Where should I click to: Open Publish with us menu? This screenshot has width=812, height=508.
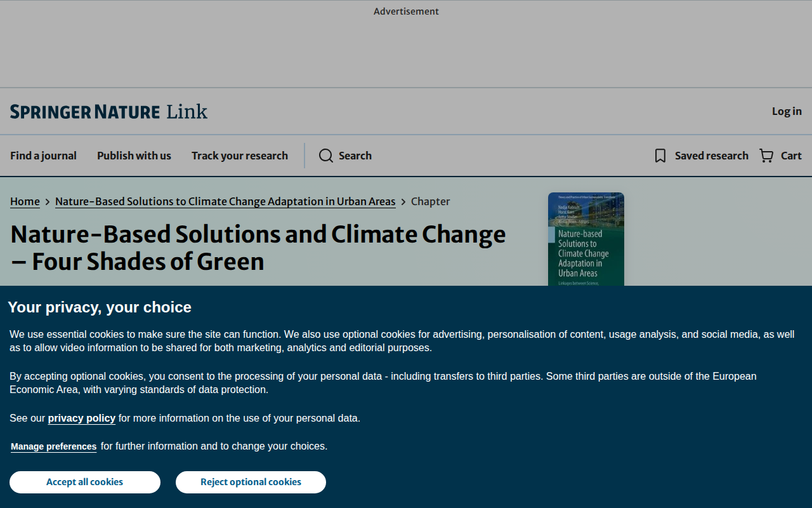tap(134, 156)
